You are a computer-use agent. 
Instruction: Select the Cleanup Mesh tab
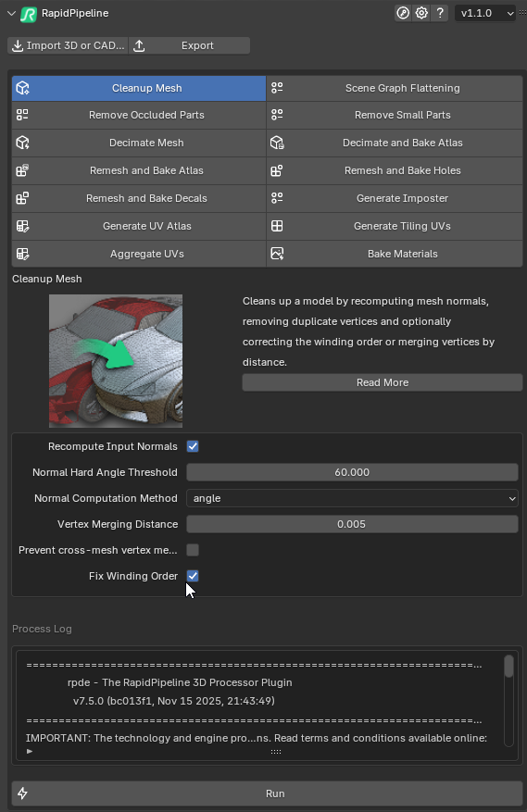pos(139,88)
